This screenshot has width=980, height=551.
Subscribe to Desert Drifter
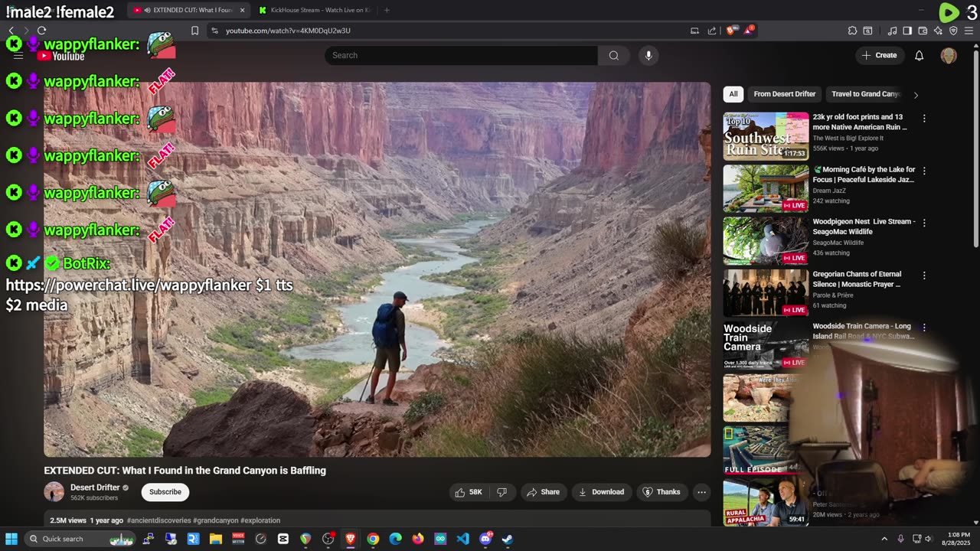(165, 492)
